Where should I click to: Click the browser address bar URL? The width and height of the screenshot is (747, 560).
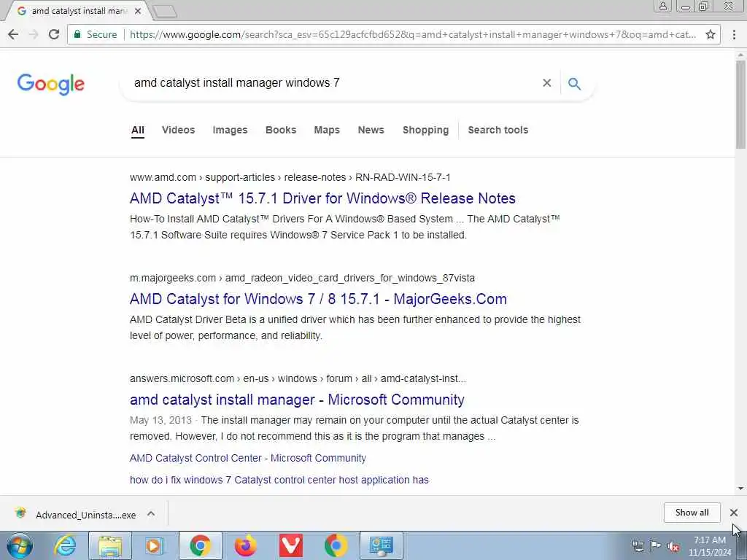[x=413, y=34]
